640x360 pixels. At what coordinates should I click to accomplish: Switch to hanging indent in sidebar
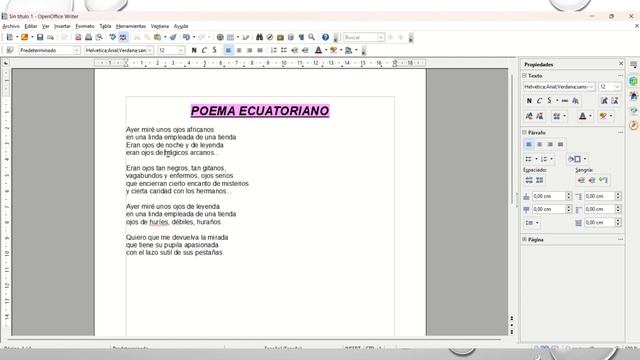(x=603, y=180)
